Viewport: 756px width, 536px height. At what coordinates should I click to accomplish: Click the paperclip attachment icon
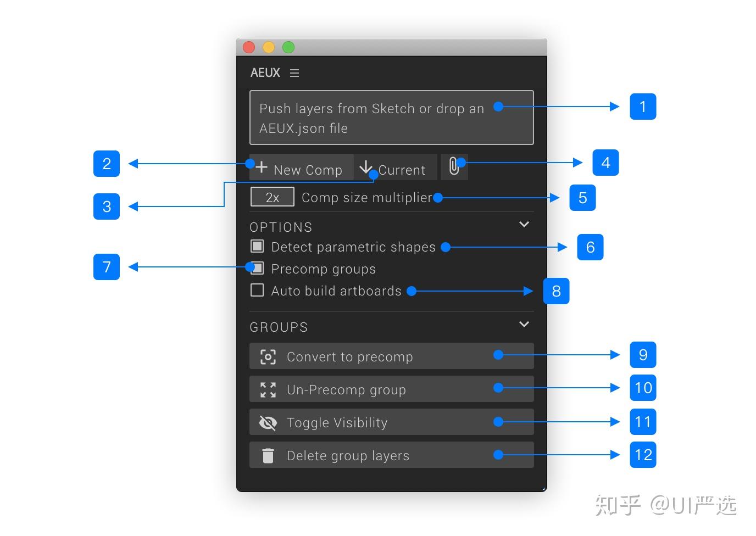click(454, 166)
